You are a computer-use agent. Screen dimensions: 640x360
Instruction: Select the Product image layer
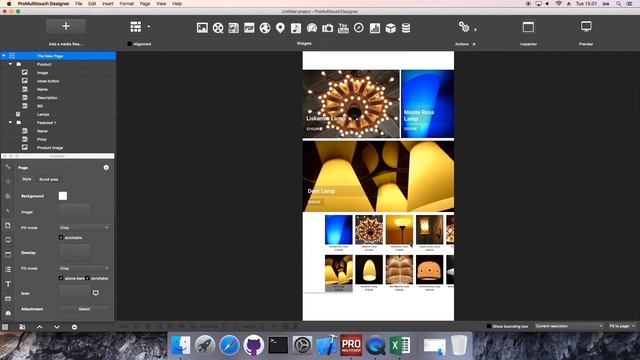(x=58, y=147)
